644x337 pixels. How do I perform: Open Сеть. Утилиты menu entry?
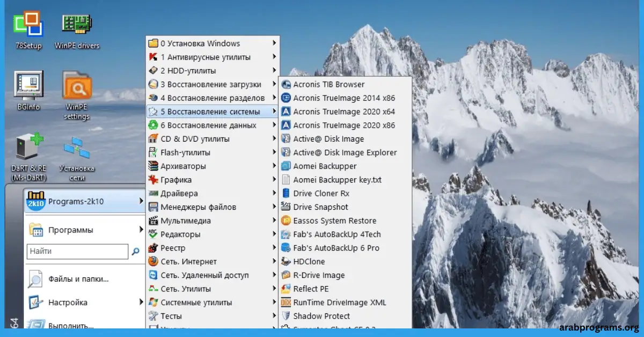[x=213, y=289]
